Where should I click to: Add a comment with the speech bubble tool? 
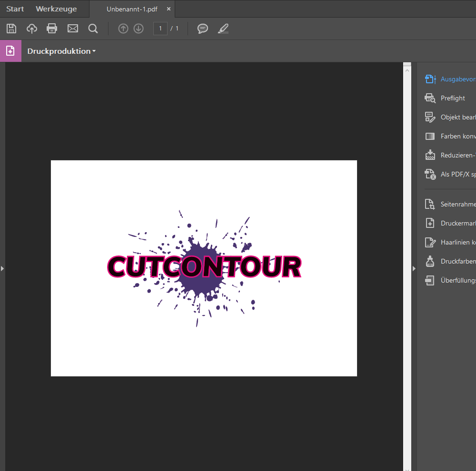point(202,29)
